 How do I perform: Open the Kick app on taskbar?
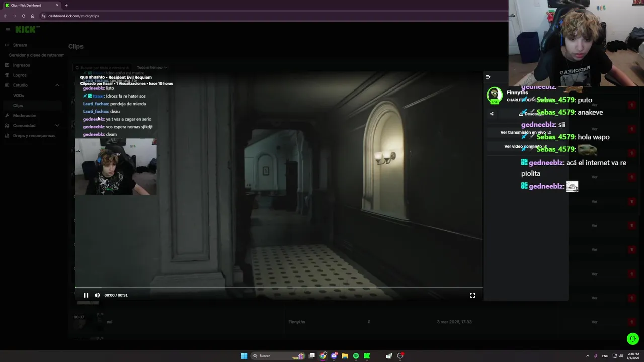tap(367, 356)
